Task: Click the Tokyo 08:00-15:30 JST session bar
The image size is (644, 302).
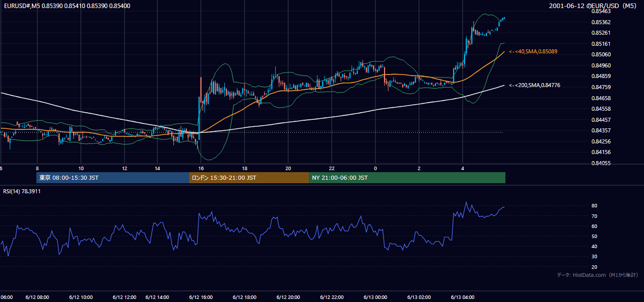Action: tap(112, 178)
